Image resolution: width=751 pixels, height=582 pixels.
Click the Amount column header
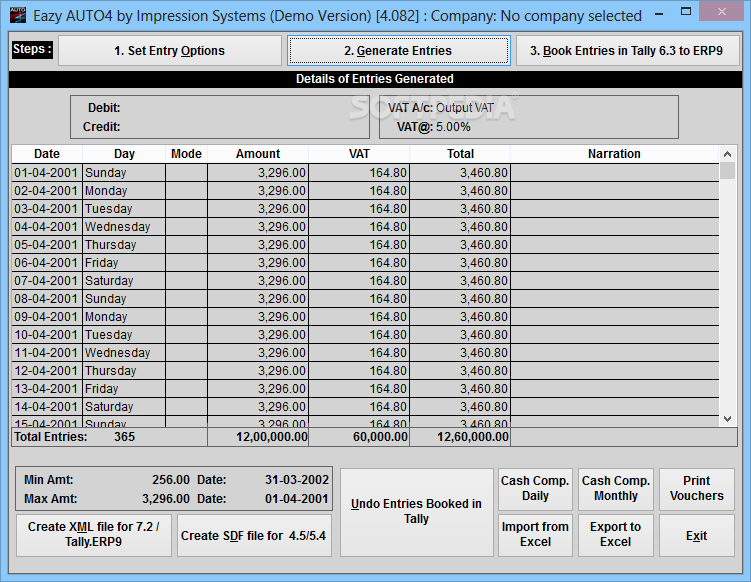pyautogui.click(x=258, y=154)
